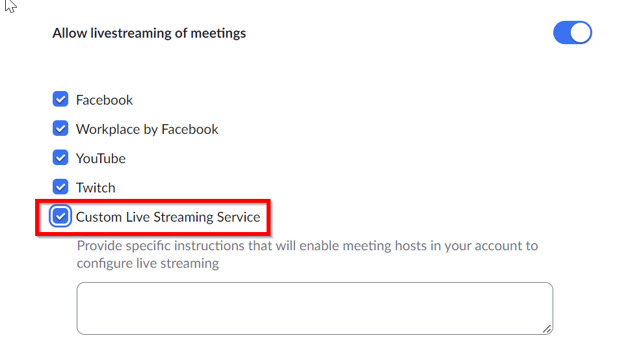Select the YouTube label text
This screenshot has width=641, height=364.
coord(101,159)
